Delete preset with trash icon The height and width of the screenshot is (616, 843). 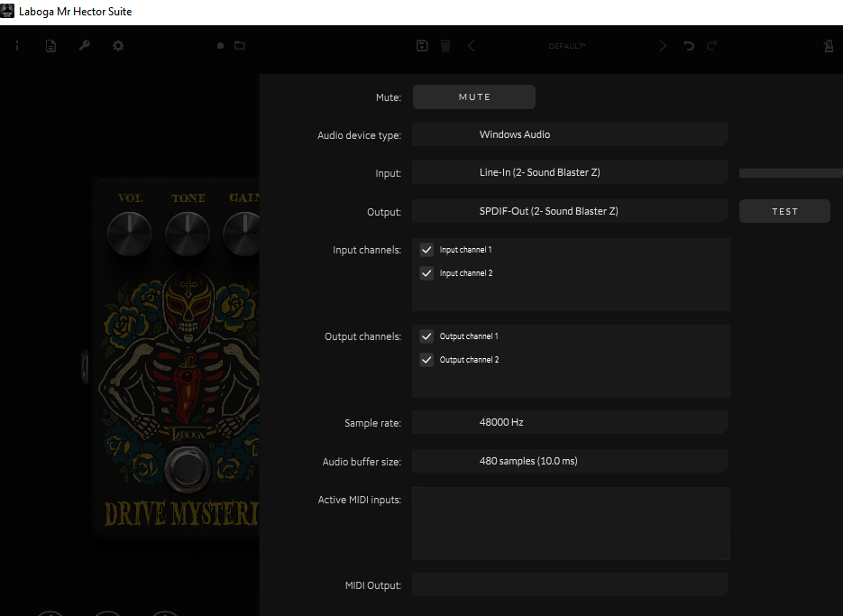[x=445, y=46]
